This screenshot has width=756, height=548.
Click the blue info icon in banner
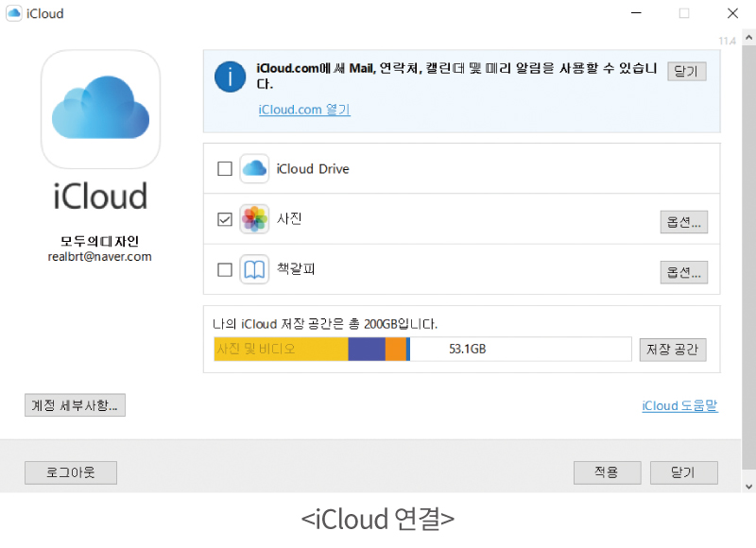tap(230, 77)
